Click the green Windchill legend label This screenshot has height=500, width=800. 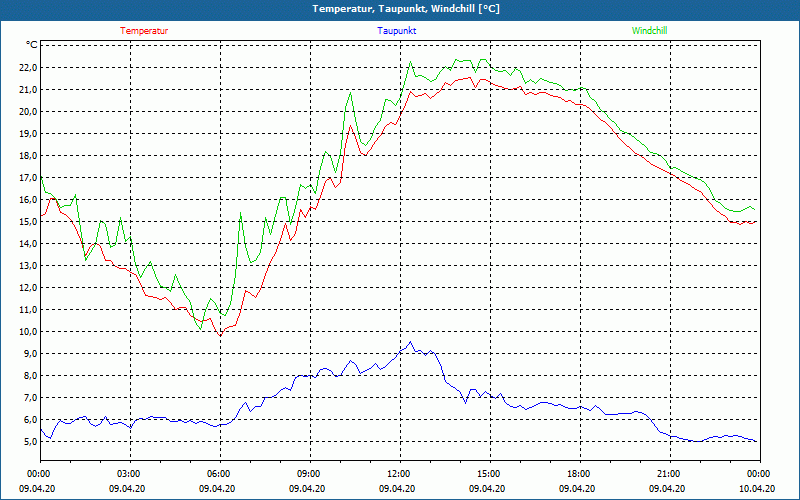click(649, 31)
